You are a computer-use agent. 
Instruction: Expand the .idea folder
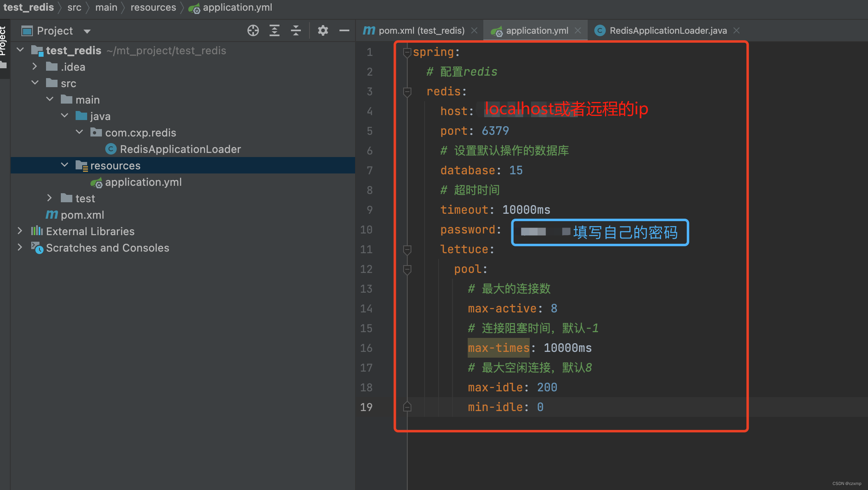35,67
